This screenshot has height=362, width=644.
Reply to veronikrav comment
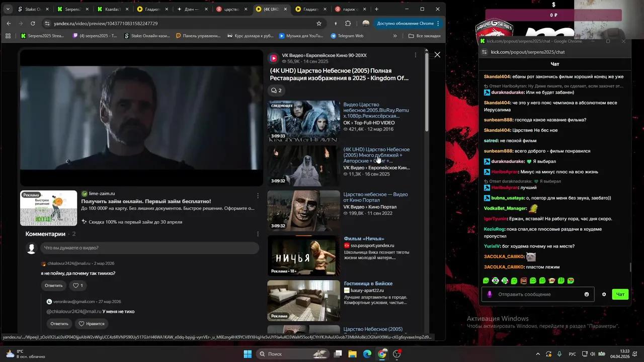pyautogui.click(x=59, y=324)
